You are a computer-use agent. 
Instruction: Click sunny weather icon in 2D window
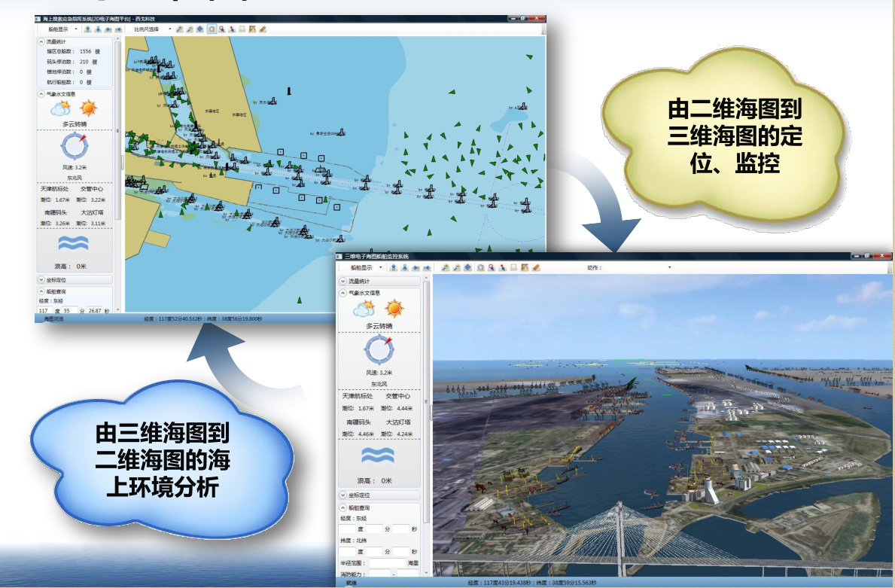[x=89, y=108]
